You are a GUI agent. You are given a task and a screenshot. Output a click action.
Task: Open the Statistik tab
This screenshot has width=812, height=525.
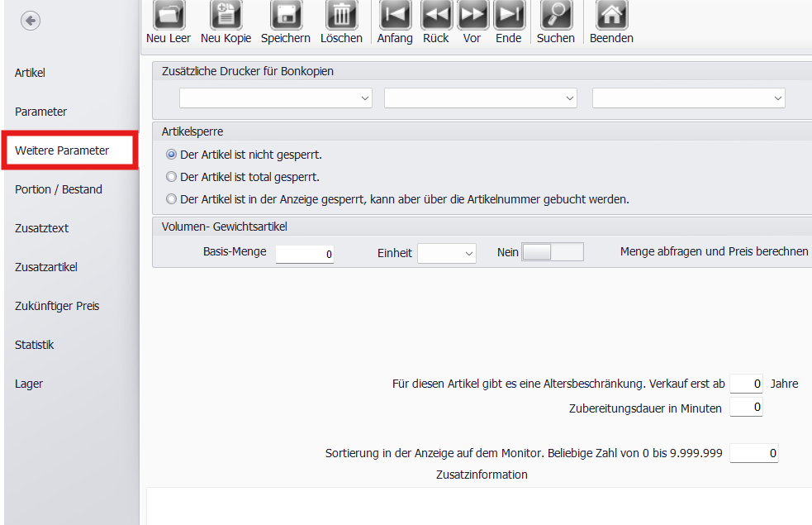click(34, 345)
